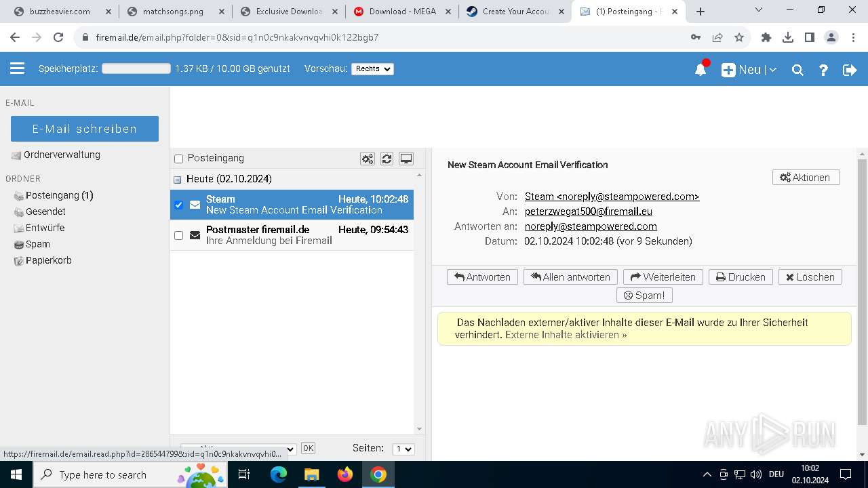Click the Weiterleiten button
The image size is (868, 488).
(x=663, y=277)
